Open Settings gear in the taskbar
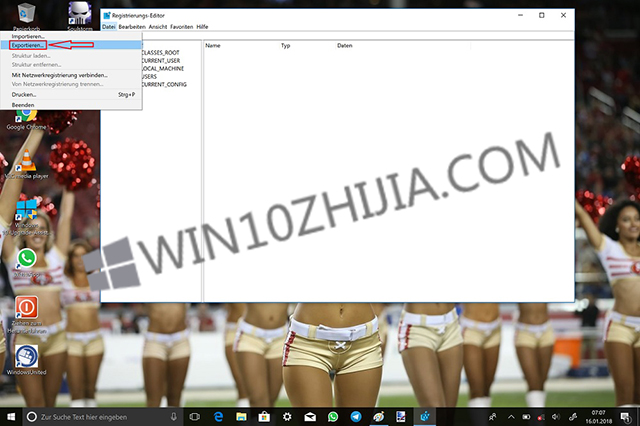The height and width of the screenshot is (426, 640). (287, 417)
